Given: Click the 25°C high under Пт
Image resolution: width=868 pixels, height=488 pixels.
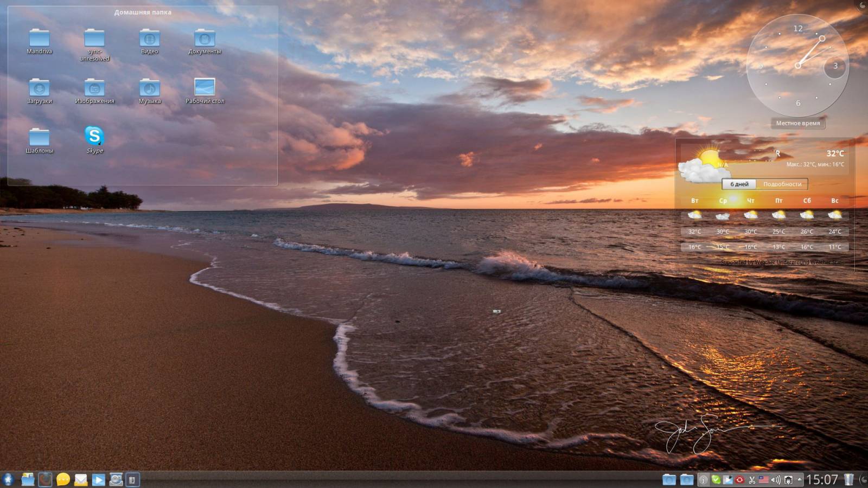Looking at the screenshot, I should 779,232.
